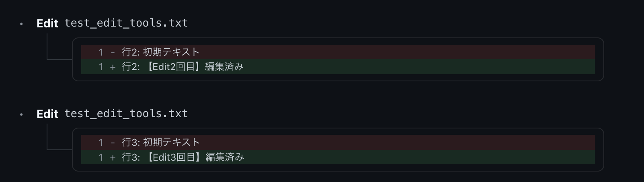Click line number 1 on the 行2 added row

coord(101,67)
